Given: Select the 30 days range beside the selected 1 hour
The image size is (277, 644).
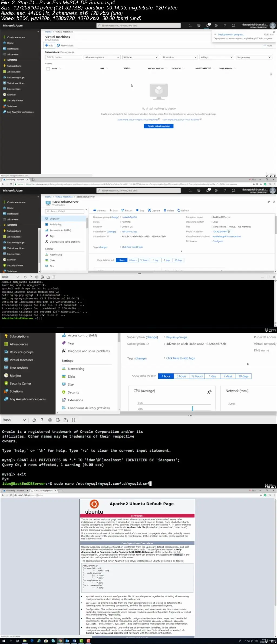Looking at the screenshot, I should (x=178, y=260).
